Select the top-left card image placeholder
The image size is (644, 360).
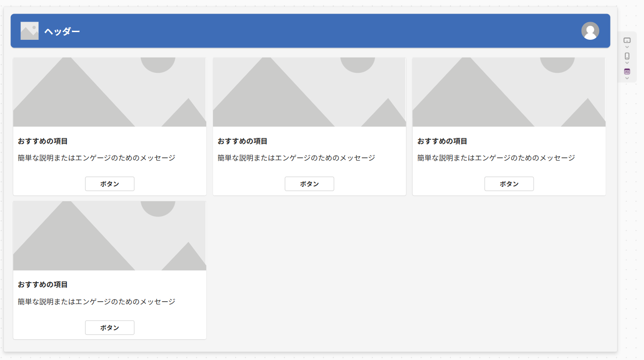tap(109, 92)
